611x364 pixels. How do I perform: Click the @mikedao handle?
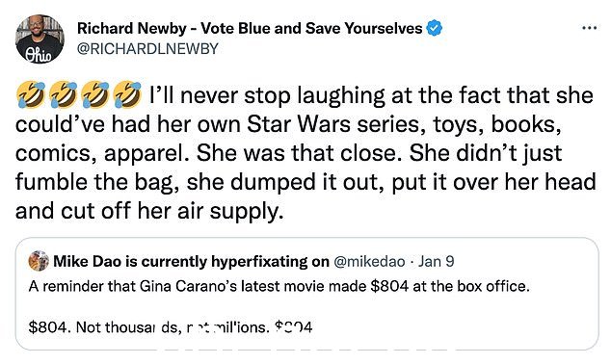[x=369, y=262]
